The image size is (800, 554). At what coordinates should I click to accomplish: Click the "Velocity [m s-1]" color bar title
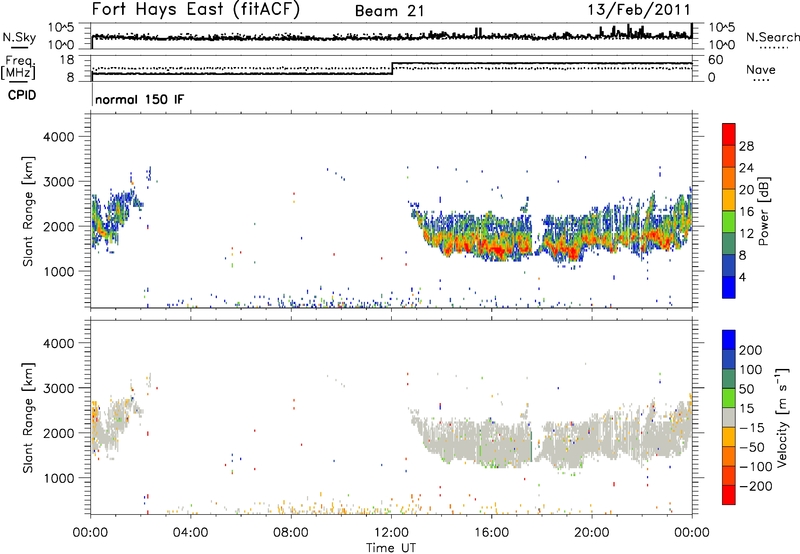(781, 417)
